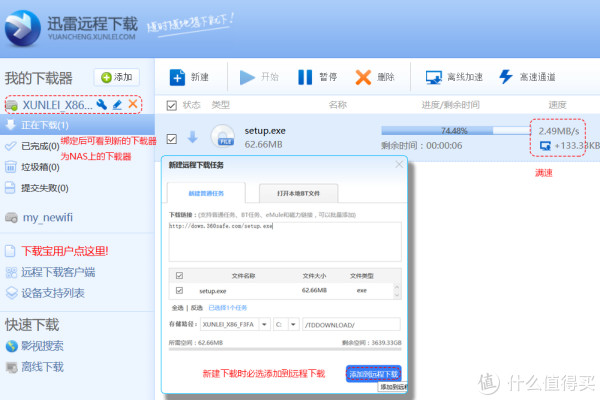Image resolution: width=600 pixels, height=400 pixels.
Task: Click the offline acceleration speed icon
Action: 545,145
